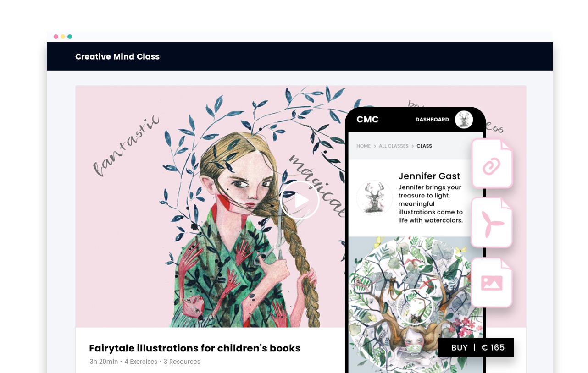Click the Creative Mind Class header title
This screenshot has width=588, height=373.
(x=117, y=57)
